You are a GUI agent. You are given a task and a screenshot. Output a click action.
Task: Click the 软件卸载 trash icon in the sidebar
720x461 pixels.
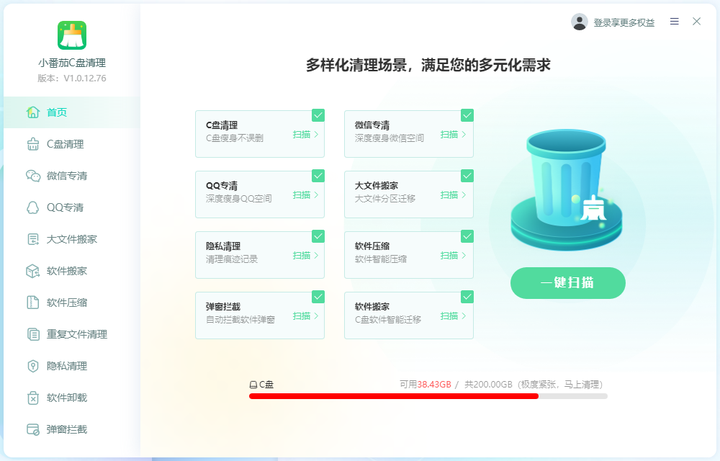point(33,398)
